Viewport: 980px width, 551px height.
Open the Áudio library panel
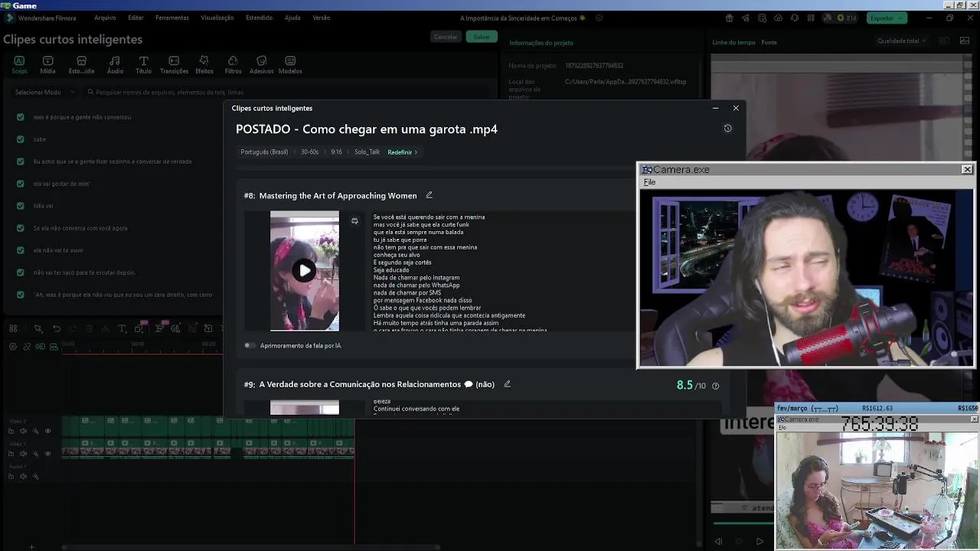click(115, 65)
